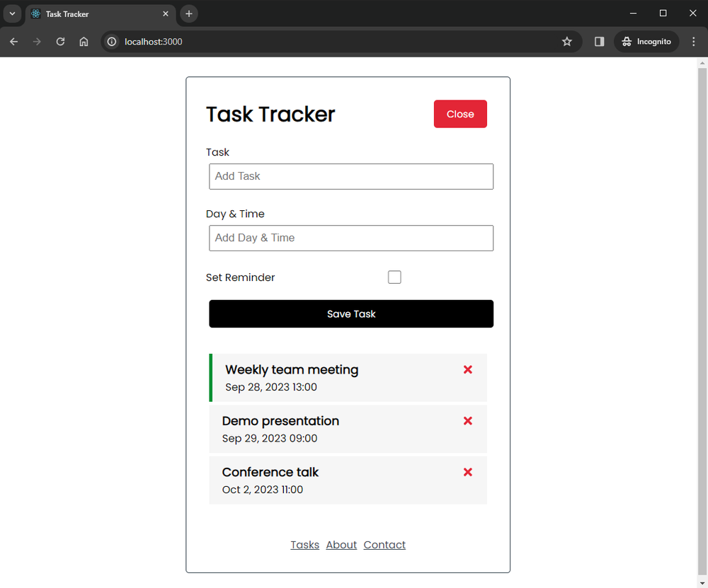
Task: Close the Task Tracker tab
Action: pyautogui.click(x=166, y=14)
